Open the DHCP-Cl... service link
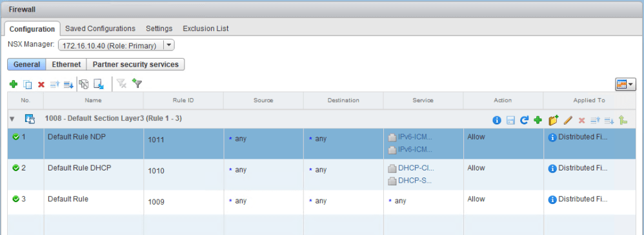The width and height of the screenshot is (644, 235). click(x=416, y=168)
